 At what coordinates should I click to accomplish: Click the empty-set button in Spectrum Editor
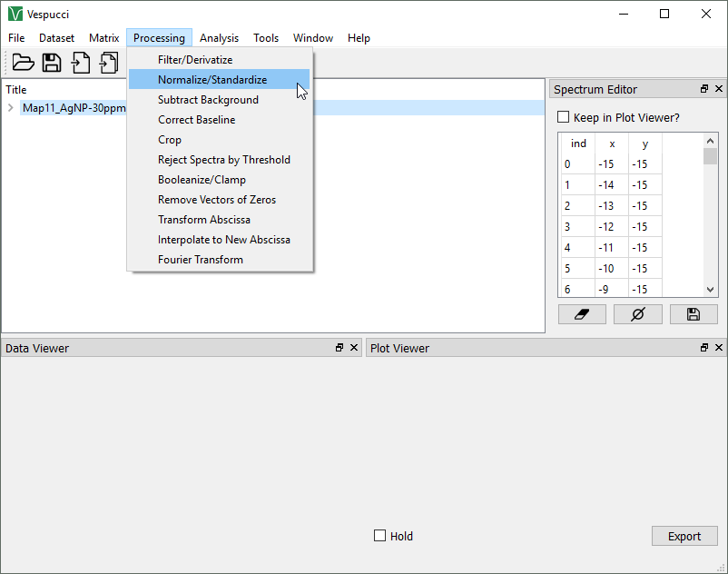[x=638, y=314]
